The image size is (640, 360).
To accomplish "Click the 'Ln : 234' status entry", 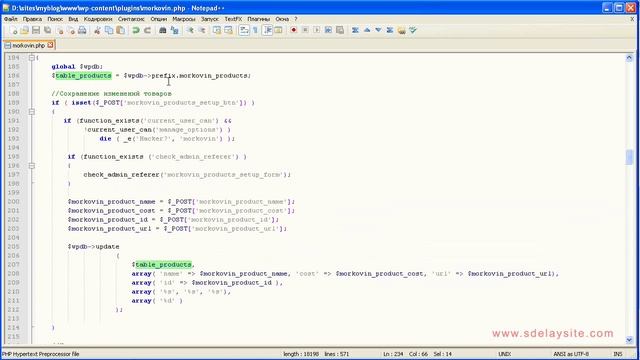I will [393, 354].
